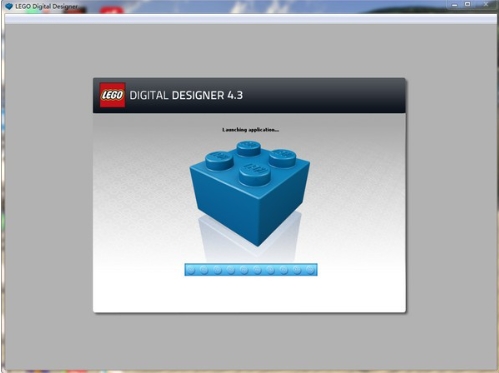The image size is (499, 373).
Task: Click the empty menu bar strip below title
Action: 251,19
